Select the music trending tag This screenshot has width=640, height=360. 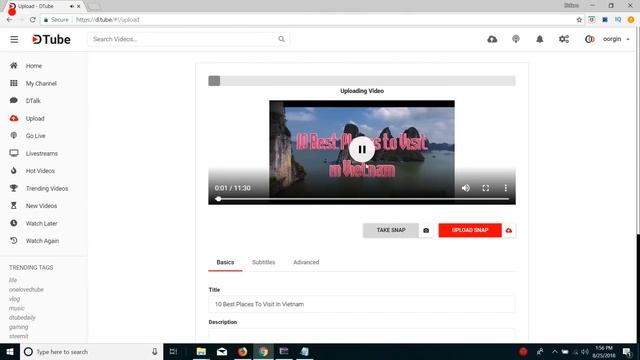tap(17, 308)
